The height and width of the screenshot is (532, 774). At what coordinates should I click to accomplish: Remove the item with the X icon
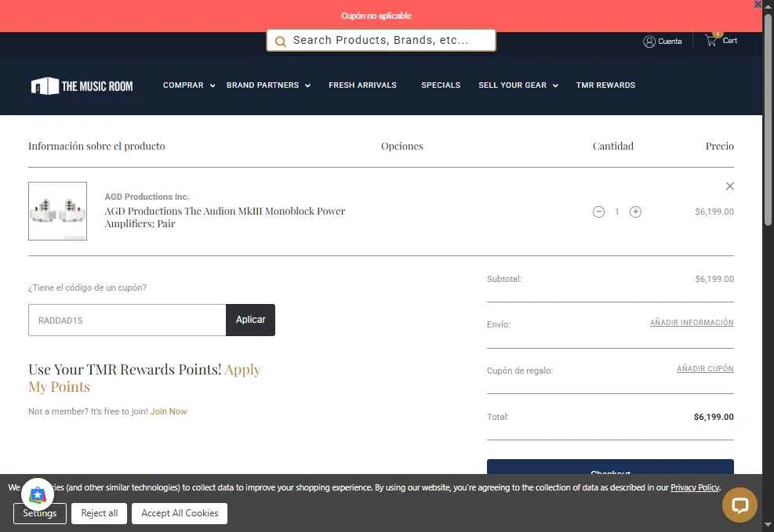click(x=729, y=186)
